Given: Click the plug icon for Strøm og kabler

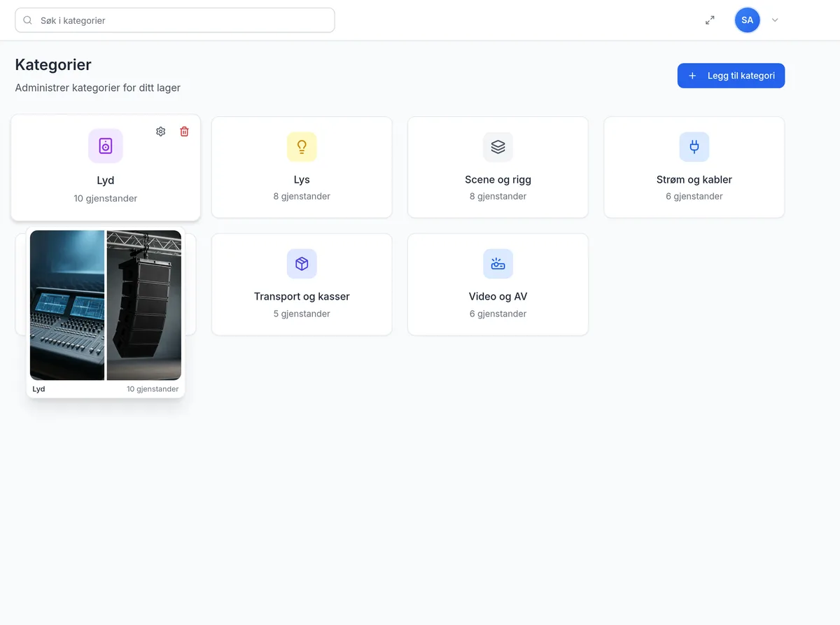Looking at the screenshot, I should pos(694,147).
